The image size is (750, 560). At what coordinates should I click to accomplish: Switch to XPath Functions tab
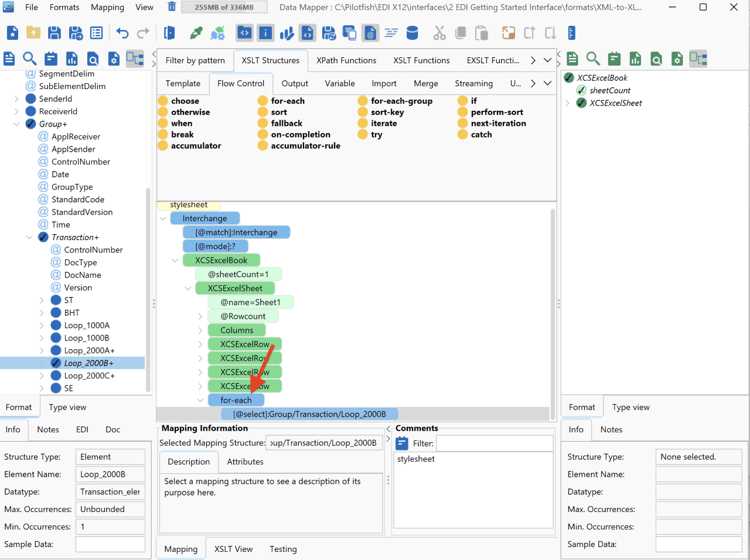coord(346,60)
